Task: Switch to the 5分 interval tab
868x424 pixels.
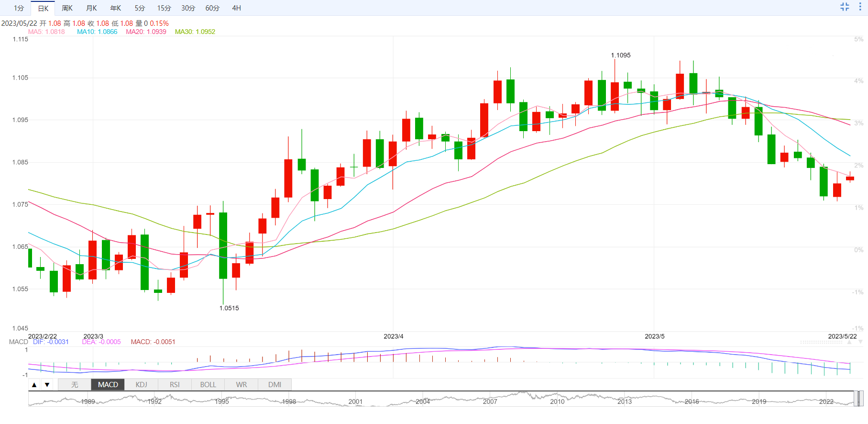Action: pos(140,8)
